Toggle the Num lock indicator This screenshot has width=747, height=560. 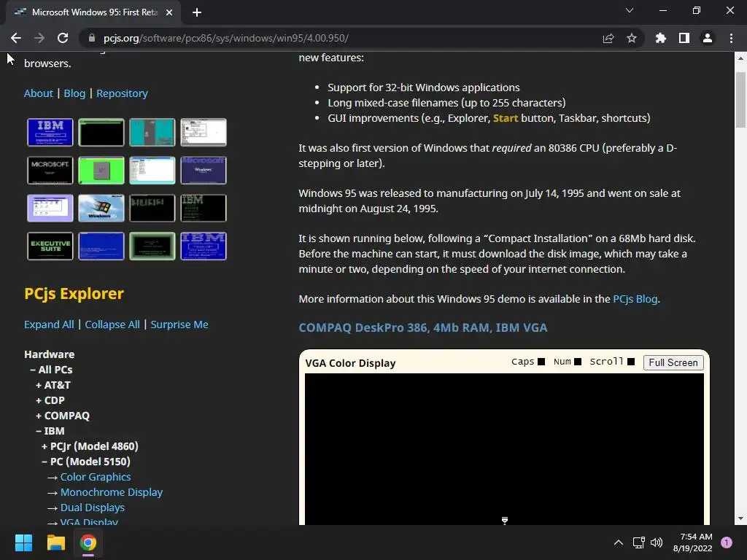tap(578, 362)
